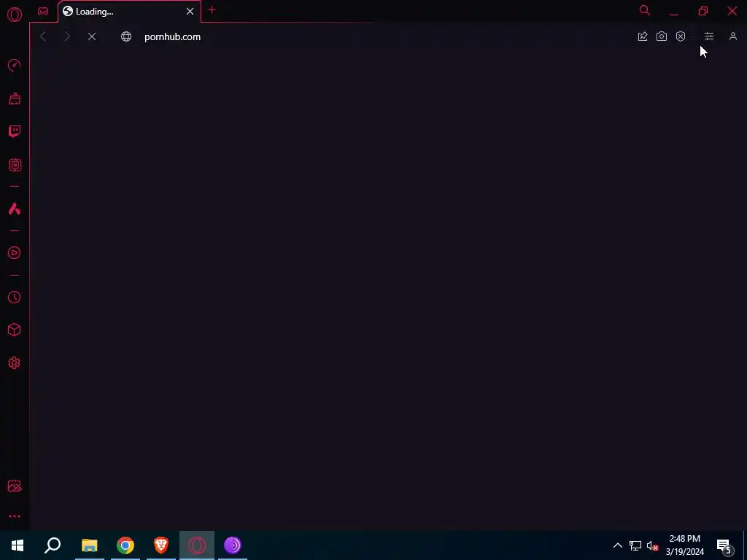The width and height of the screenshot is (747, 560).
Task: Stop loading the page
Action: [92, 36]
